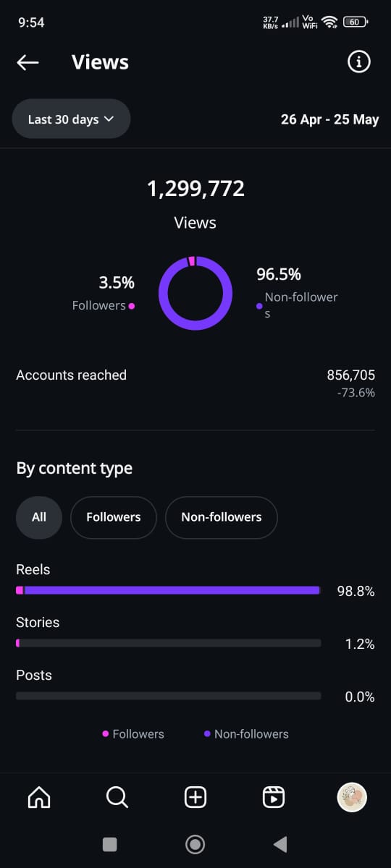Open the Reels icon in bottom bar

tap(273, 797)
